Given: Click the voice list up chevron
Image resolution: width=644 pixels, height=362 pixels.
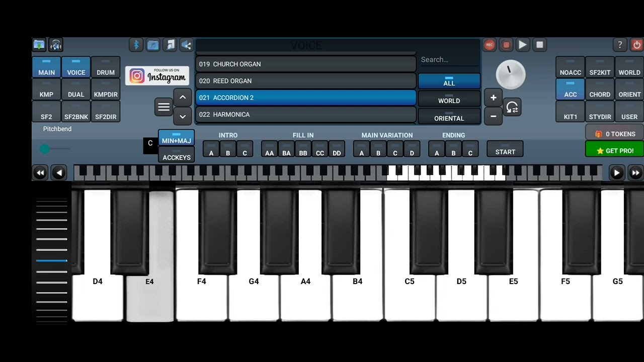Looking at the screenshot, I should click(183, 98).
